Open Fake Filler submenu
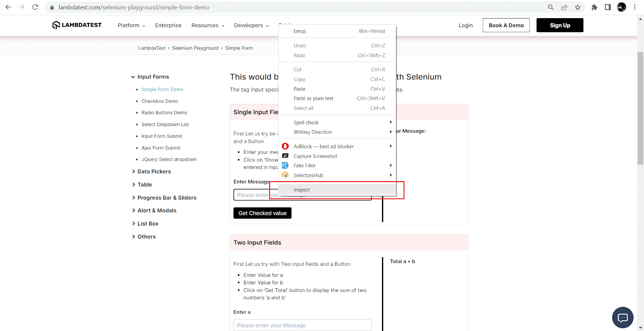The image size is (644, 331). [337, 165]
